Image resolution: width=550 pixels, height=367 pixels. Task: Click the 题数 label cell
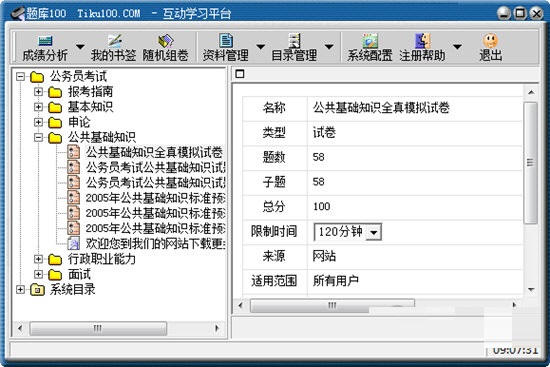(x=275, y=157)
